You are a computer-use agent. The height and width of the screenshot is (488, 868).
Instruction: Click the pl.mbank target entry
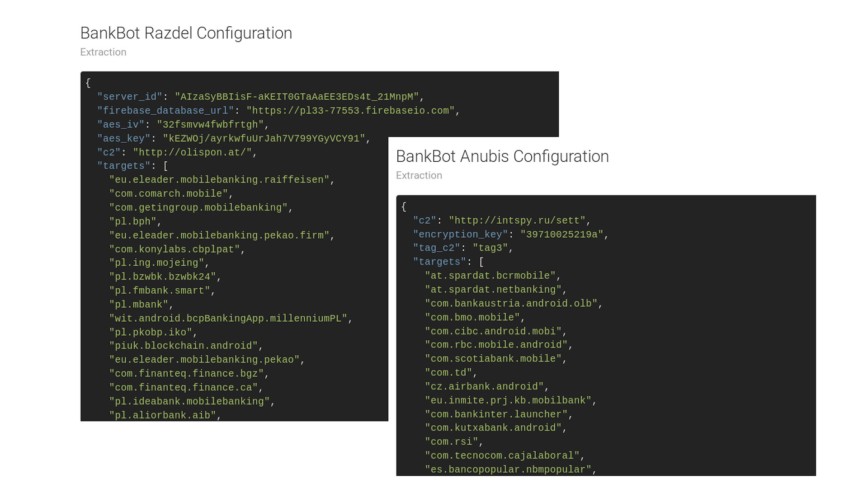[x=138, y=305]
